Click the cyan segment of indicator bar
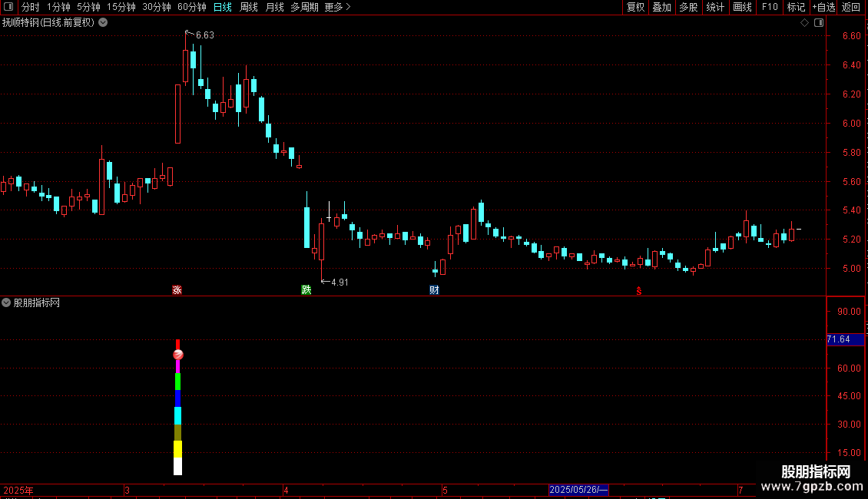This screenshot has height=499, width=868. (177, 415)
